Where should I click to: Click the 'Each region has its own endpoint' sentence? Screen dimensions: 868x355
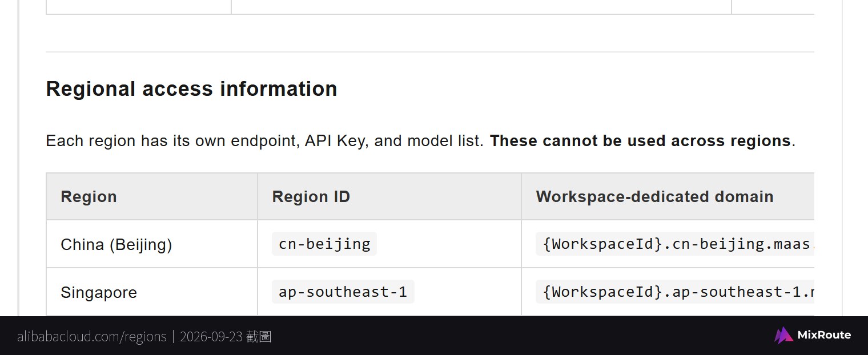(x=265, y=141)
